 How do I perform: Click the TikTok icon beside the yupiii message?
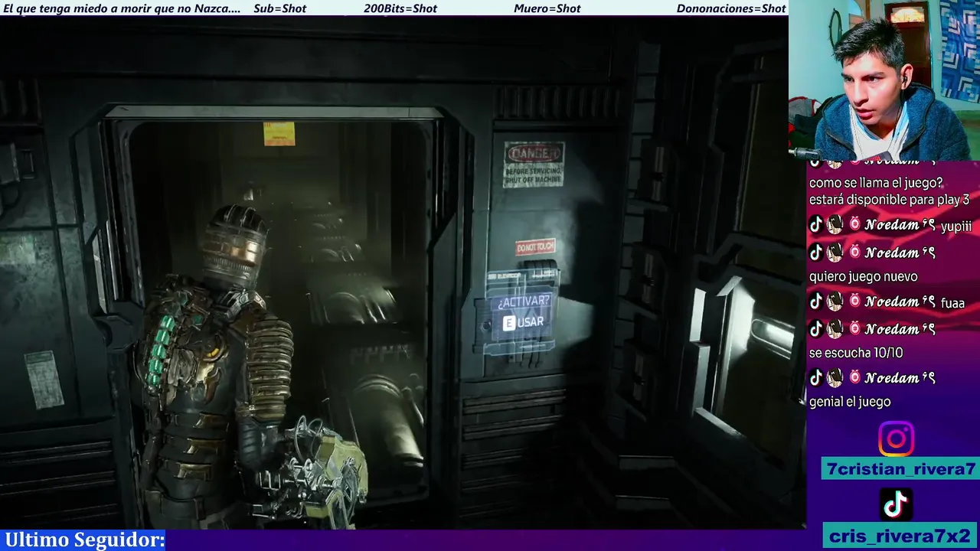point(816,225)
